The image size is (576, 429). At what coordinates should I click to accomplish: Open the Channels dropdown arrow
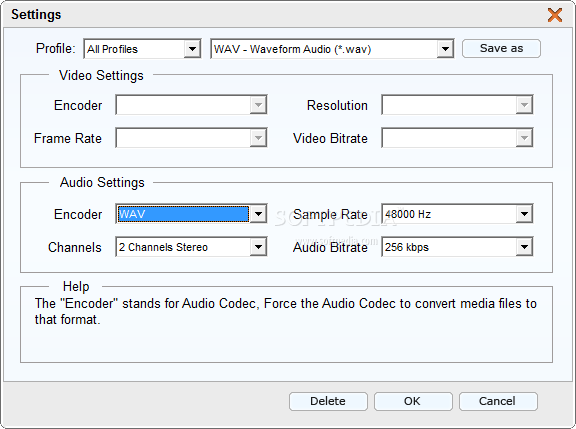(x=258, y=247)
